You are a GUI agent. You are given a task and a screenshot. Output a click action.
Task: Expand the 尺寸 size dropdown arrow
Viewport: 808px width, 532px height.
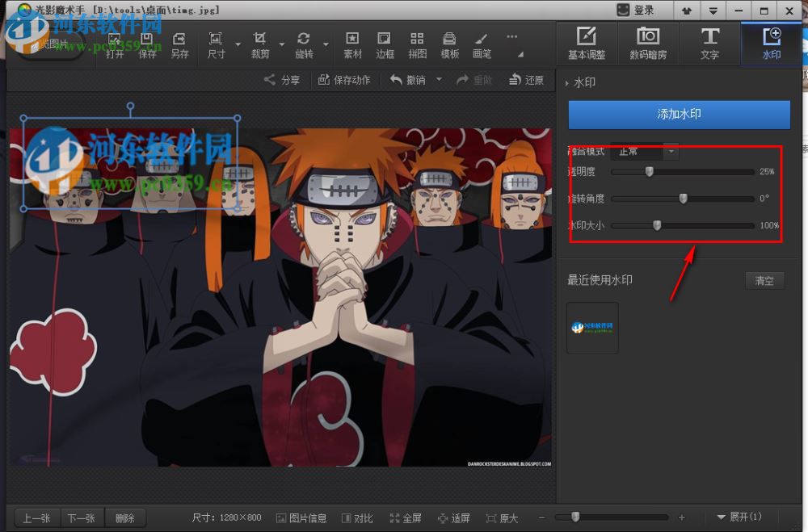coord(238,44)
